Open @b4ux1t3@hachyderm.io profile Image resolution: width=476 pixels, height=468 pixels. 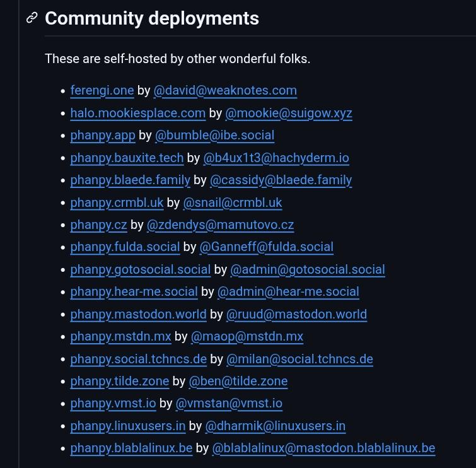coord(276,158)
